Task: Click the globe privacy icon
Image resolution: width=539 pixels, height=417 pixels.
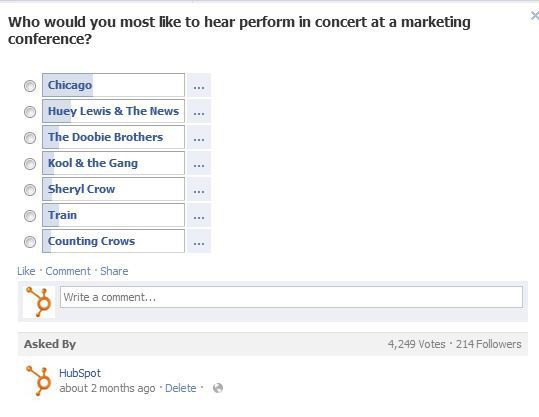Action: point(218,388)
